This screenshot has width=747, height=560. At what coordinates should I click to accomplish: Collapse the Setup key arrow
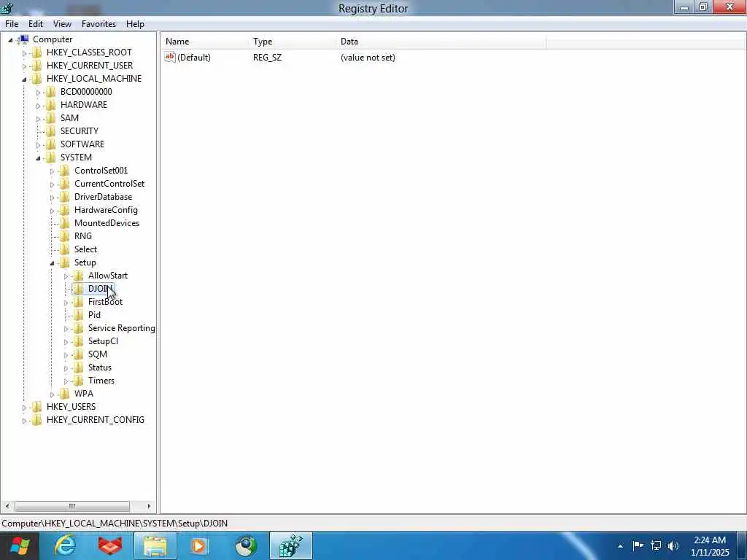click(x=52, y=263)
